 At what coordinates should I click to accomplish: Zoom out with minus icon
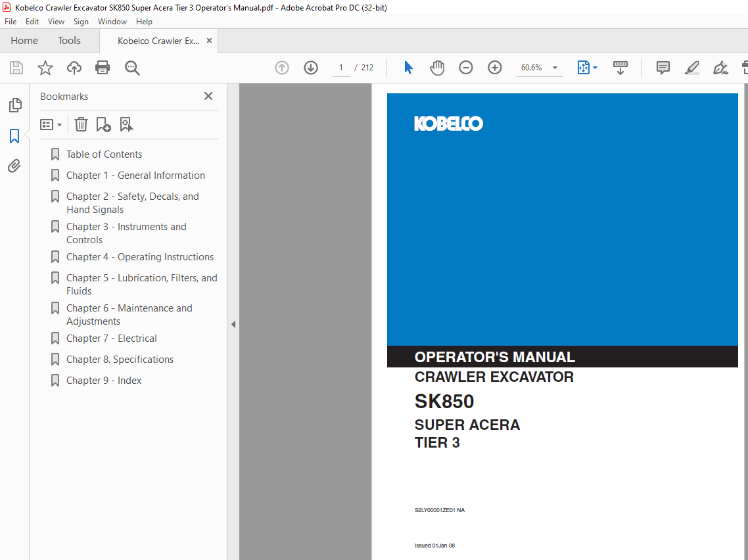(466, 68)
